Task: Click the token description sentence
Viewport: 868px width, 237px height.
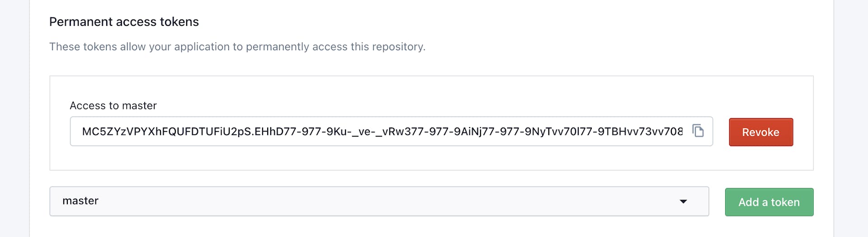Action: (237, 47)
